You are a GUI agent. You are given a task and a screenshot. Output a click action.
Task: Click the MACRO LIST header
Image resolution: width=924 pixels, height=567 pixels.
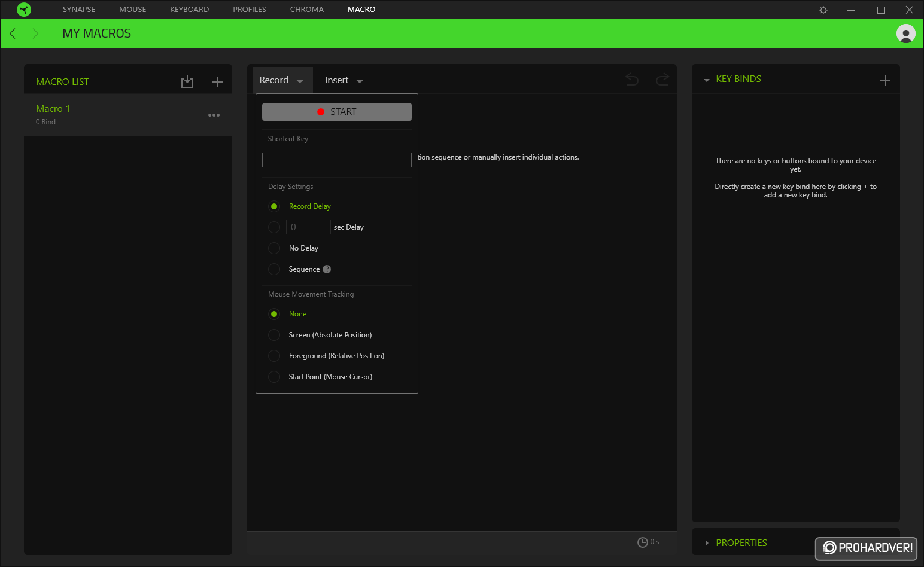coord(62,82)
